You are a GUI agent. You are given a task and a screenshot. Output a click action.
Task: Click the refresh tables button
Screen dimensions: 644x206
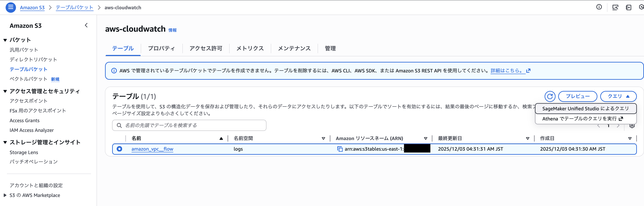pyautogui.click(x=550, y=96)
